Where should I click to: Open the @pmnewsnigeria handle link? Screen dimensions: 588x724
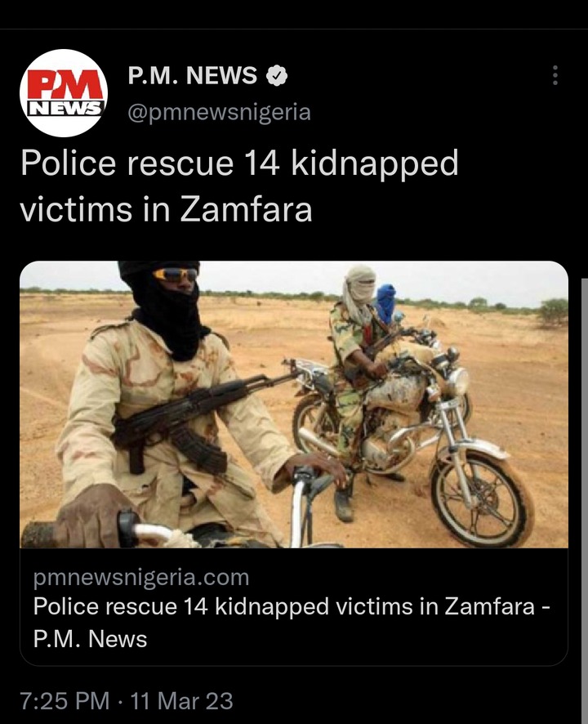(219, 112)
